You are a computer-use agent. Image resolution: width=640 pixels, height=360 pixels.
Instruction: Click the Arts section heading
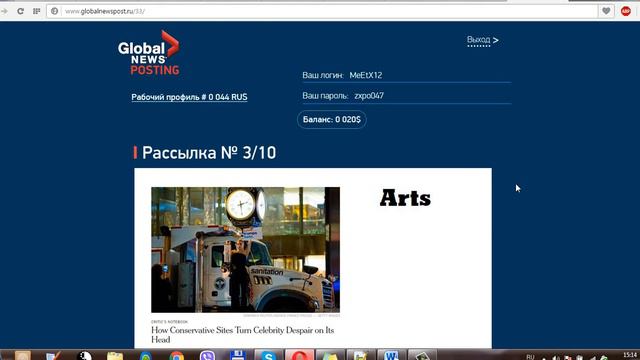(x=405, y=198)
